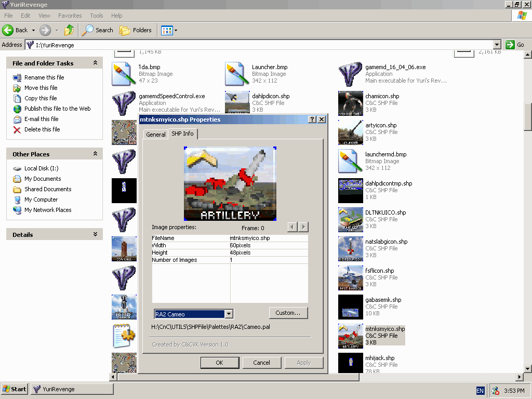Select the DLTNKUICO.shp thumbnail
The image size is (532, 399).
351,220
